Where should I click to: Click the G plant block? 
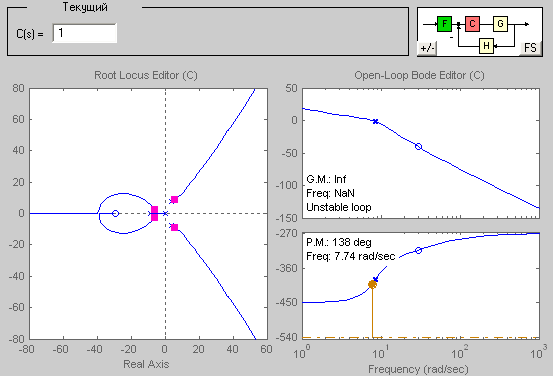pyautogui.click(x=500, y=24)
